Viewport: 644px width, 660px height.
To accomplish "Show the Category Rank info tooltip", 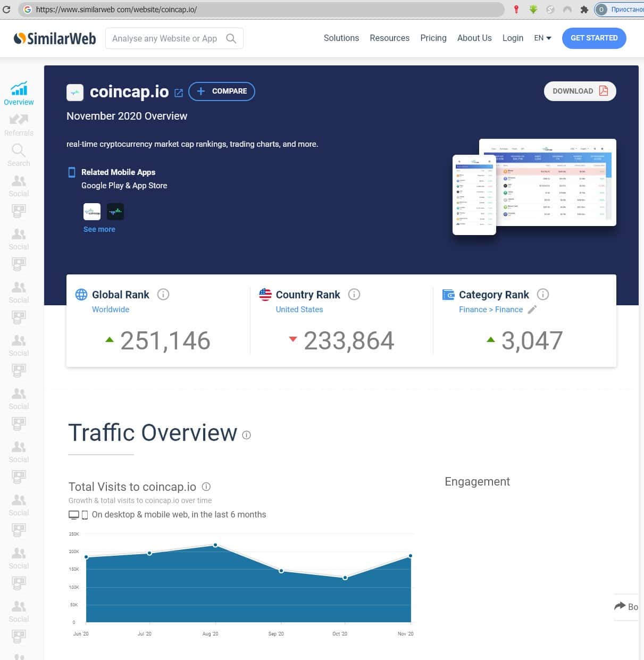I will (543, 295).
